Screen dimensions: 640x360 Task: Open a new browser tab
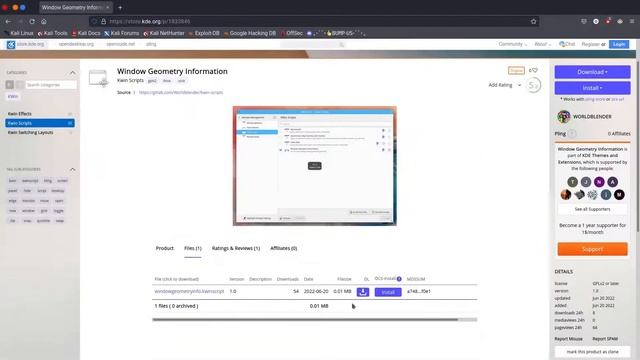(x=120, y=7)
